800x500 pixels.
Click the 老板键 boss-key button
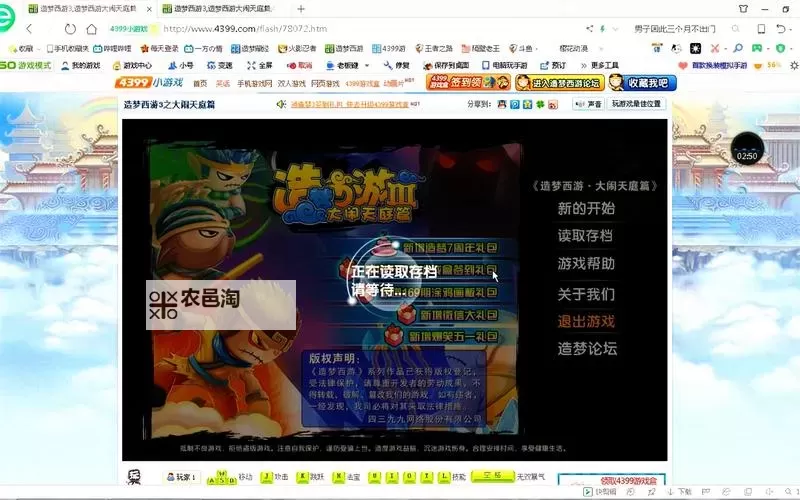tap(342, 65)
